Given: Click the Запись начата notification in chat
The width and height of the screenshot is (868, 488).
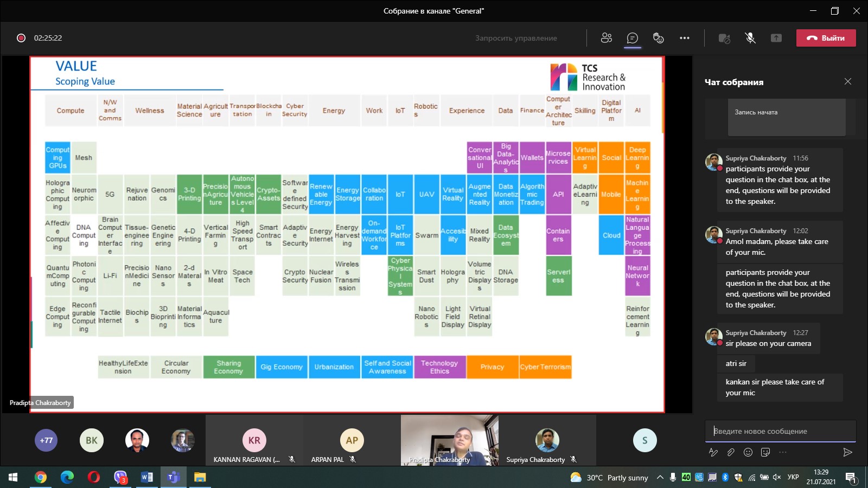Looking at the screenshot, I should [x=787, y=117].
